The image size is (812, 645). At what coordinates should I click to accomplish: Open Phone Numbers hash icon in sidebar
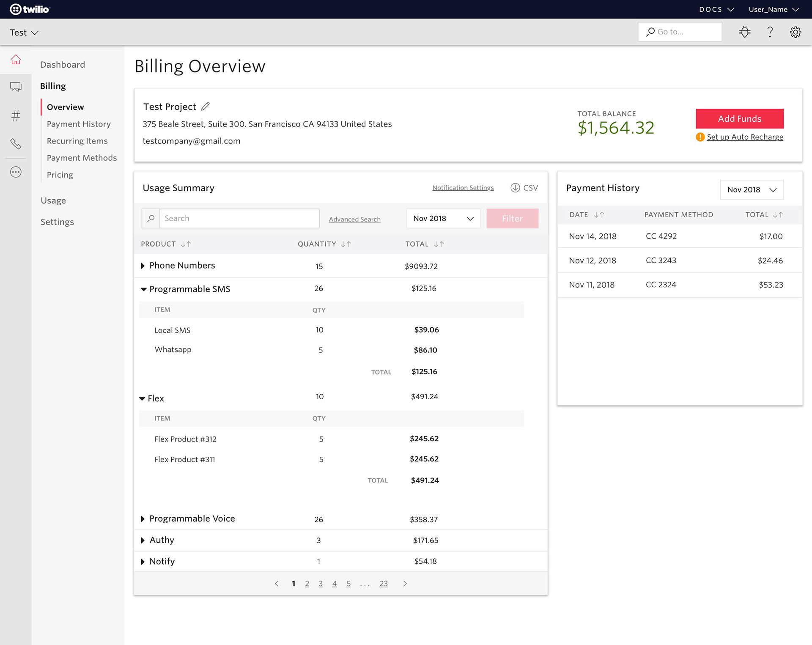[16, 115]
